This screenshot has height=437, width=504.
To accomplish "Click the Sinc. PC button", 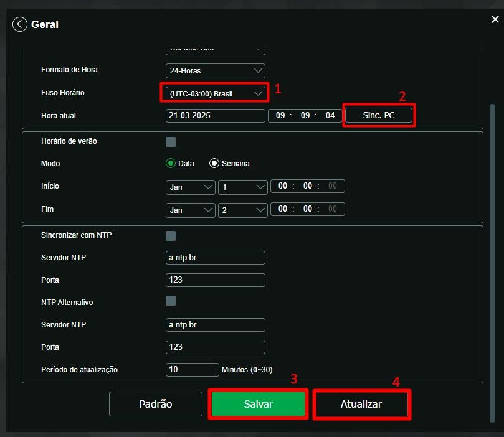I will tap(379, 115).
